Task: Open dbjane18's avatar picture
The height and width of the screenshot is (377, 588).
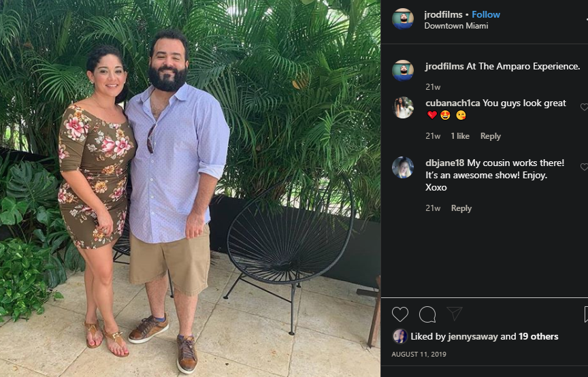Action: pos(403,167)
